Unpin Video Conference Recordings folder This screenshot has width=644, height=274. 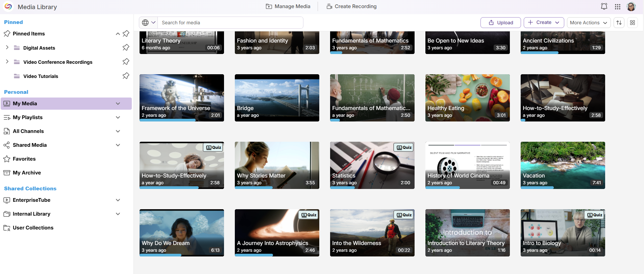[x=126, y=62]
